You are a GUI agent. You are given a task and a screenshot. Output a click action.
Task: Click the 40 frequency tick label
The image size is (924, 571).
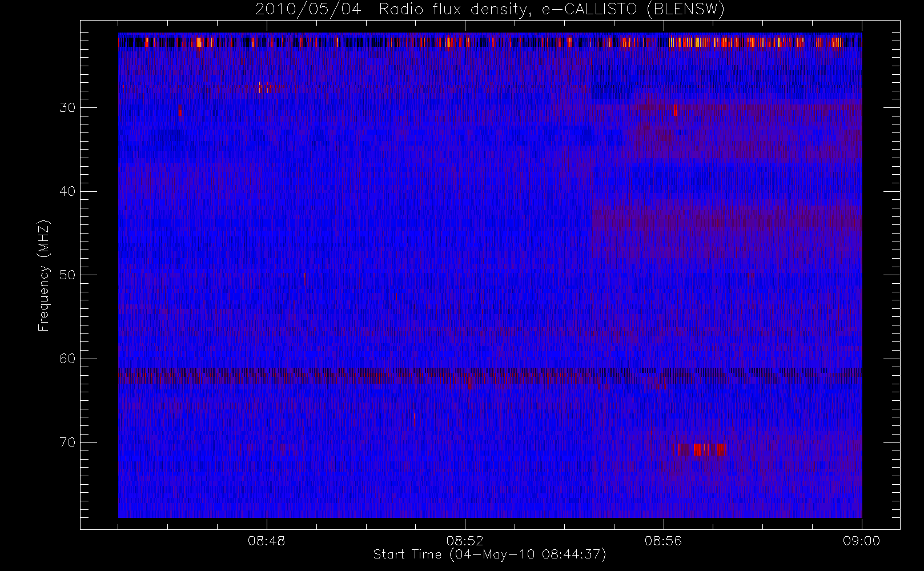[67, 191]
